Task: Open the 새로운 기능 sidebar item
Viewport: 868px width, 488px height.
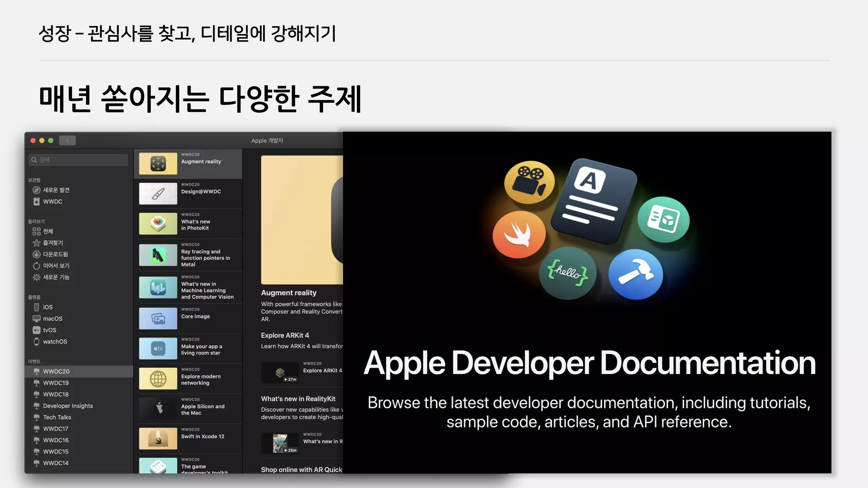Action: coord(56,277)
